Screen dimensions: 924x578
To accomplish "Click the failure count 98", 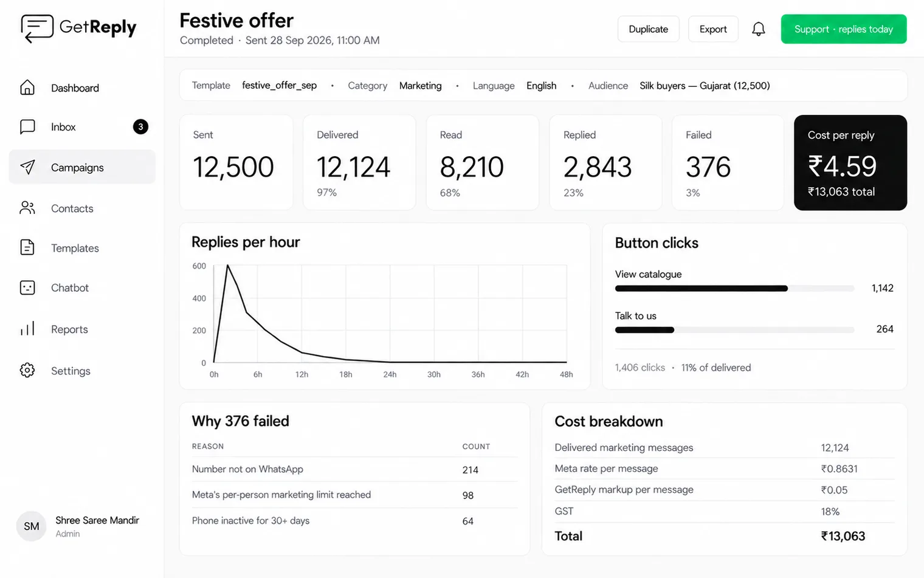I will coord(467,495).
